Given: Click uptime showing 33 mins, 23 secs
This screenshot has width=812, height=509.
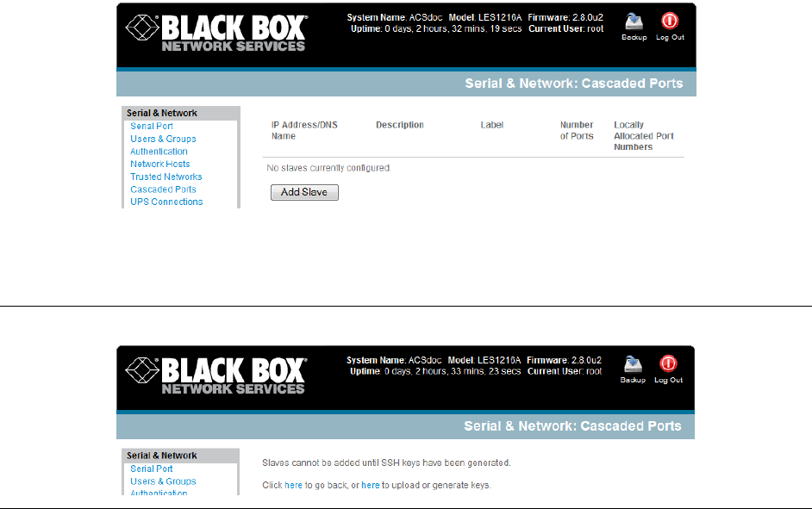Looking at the screenshot, I should [435, 371].
